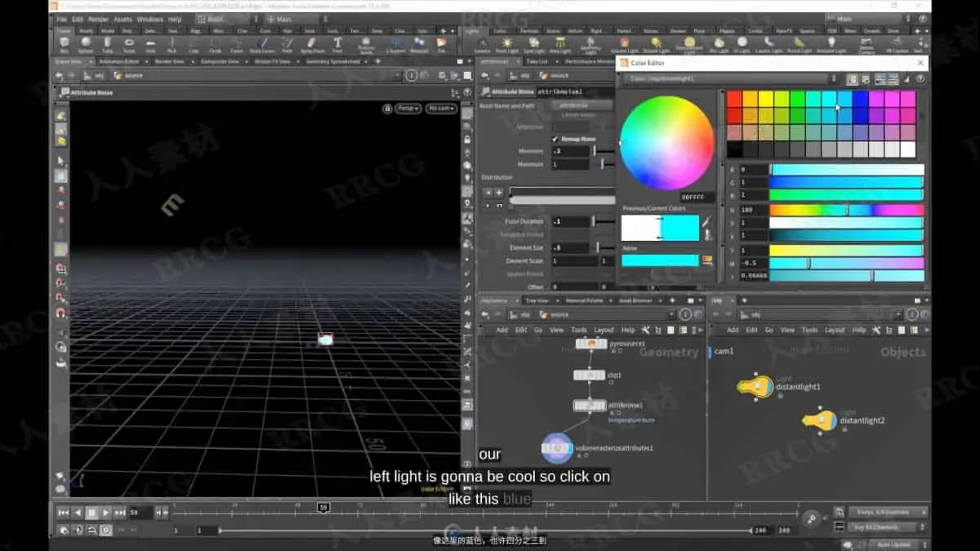Image resolution: width=980 pixels, height=551 pixels.
Task: Open the Key All Channels dropdown
Action: tap(887, 527)
